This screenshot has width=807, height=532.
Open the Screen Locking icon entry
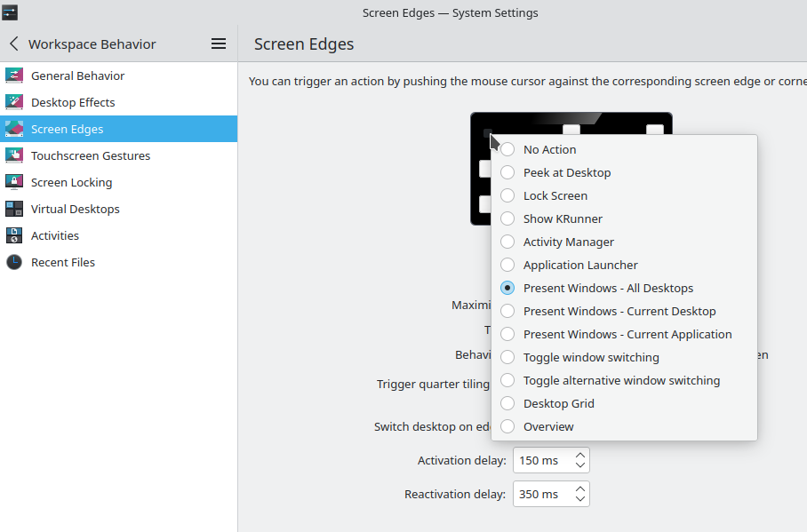coord(14,182)
